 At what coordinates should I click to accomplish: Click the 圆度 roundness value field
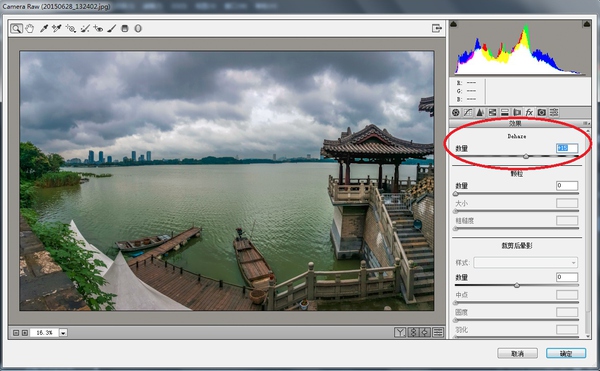tap(567, 312)
